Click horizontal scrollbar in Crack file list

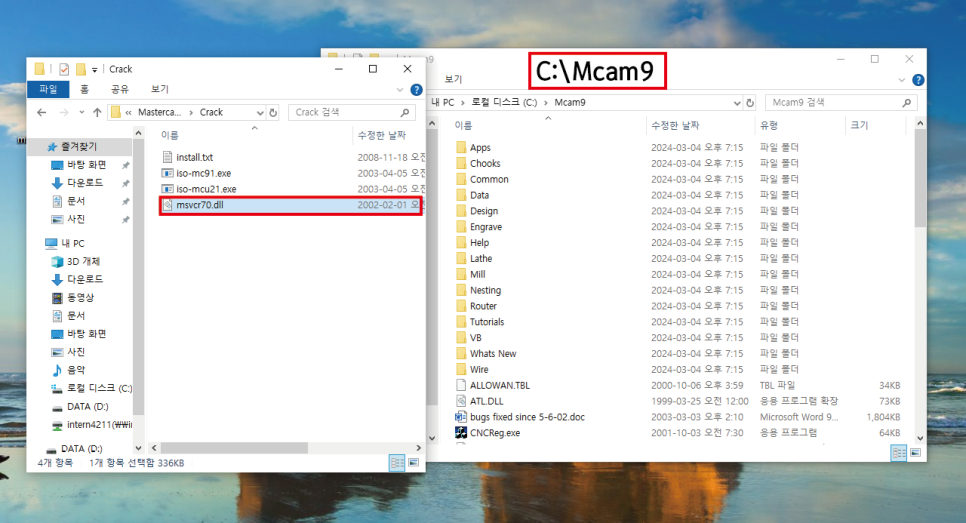click(x=234, y=448)
